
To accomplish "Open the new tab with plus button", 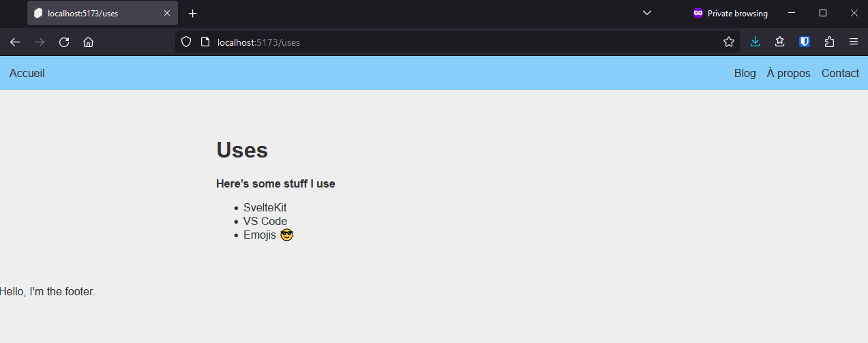I will 193,14.
